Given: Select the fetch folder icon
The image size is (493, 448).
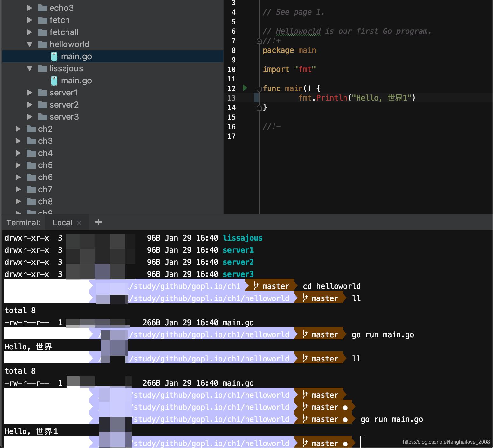Looking at the screenshot, I should point(43,20).
